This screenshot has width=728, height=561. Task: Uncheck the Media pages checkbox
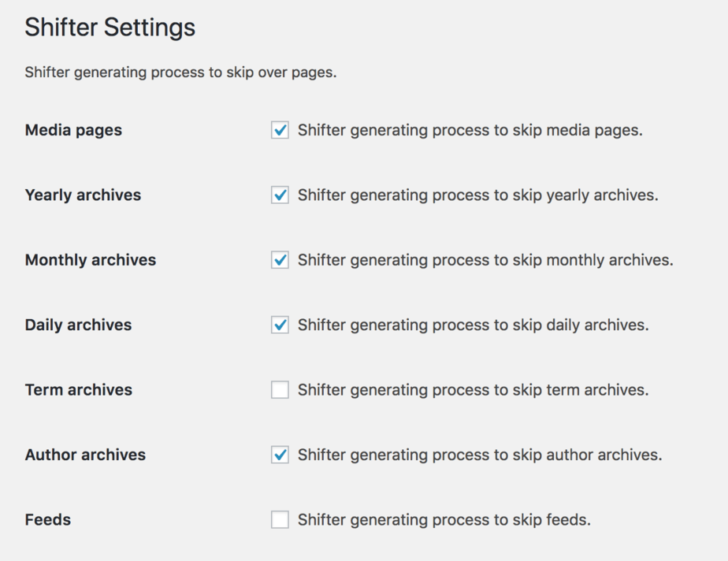coord(280,130)
